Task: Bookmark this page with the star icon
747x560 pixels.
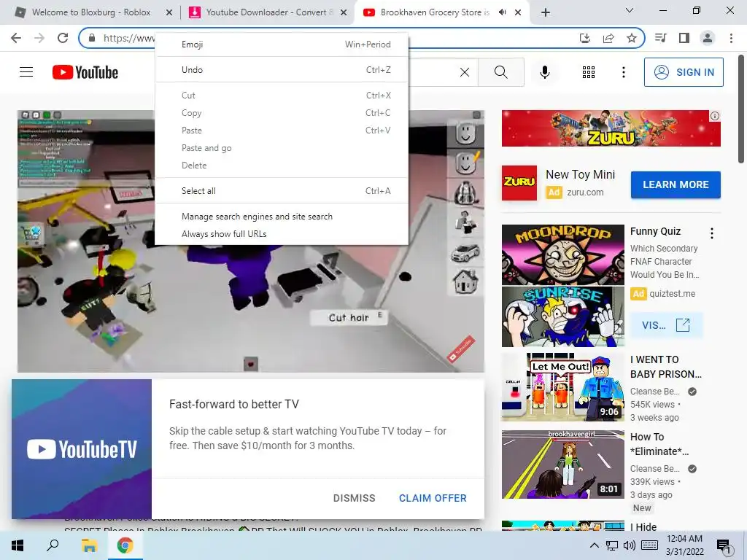Action: point(632,38)
